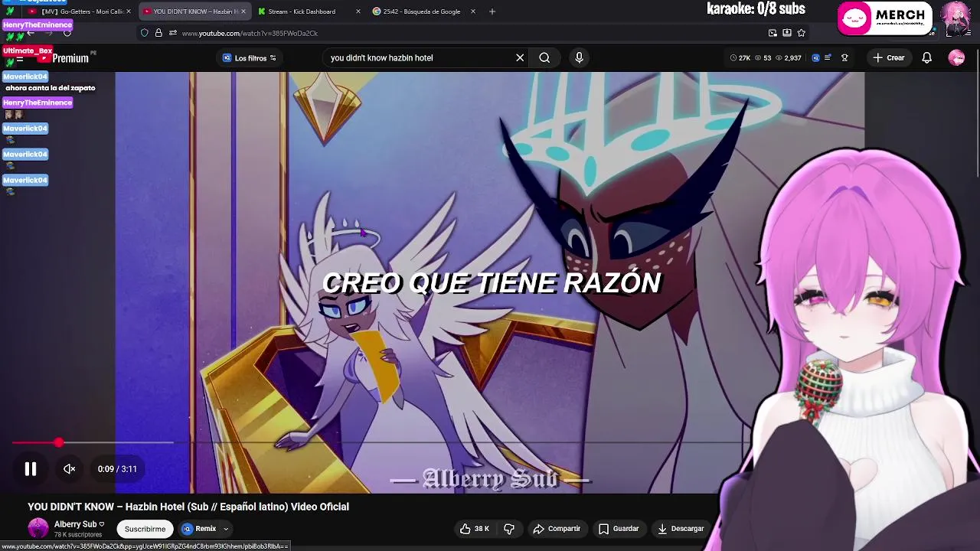Viewport: 980px width, 551px height.
Task: Click the 'Compartir' share button
Action: pyautogui.click(x=557, y=529)
